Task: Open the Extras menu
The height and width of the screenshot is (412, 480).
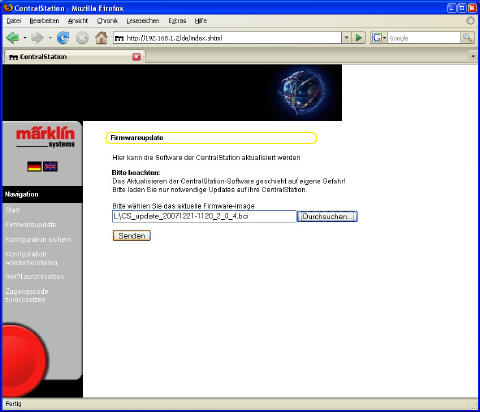Action: point(177,21)
